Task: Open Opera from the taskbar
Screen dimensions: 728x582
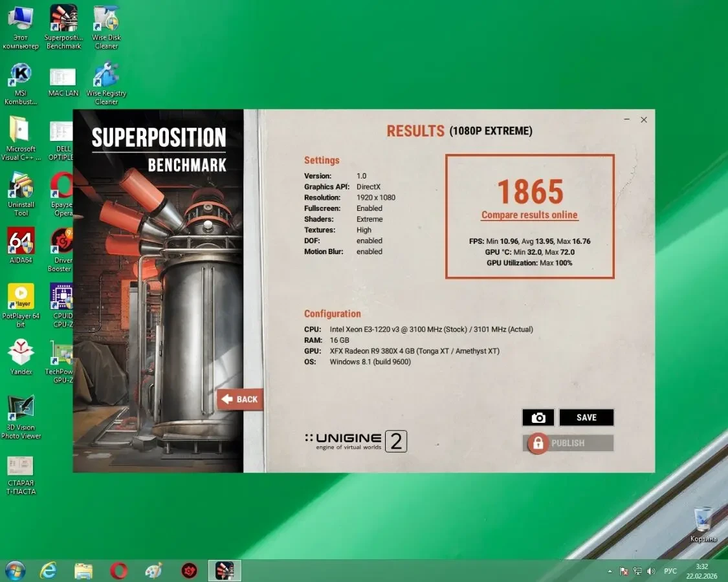Action: (118, 571)
